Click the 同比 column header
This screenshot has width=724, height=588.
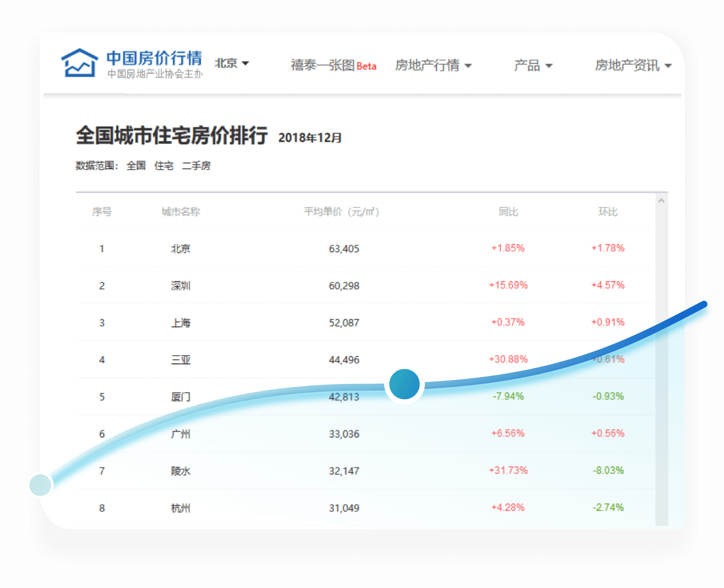tap(508, 212)
